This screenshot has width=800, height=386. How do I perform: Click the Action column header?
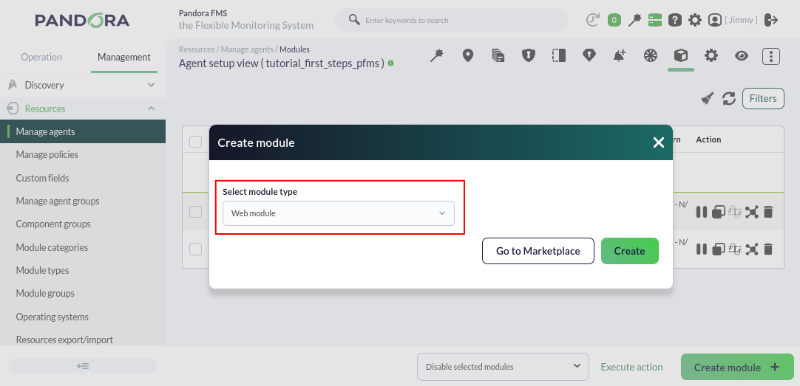point(708,139)
